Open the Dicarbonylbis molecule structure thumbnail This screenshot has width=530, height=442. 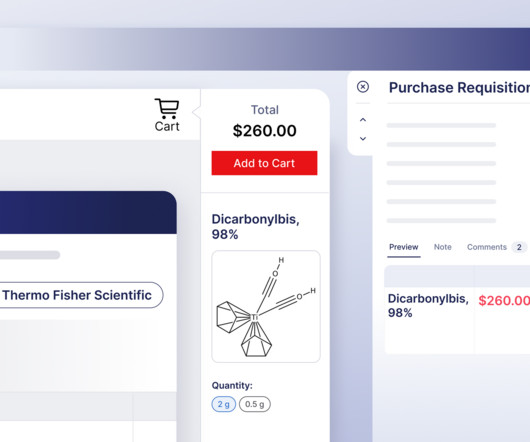266,306
